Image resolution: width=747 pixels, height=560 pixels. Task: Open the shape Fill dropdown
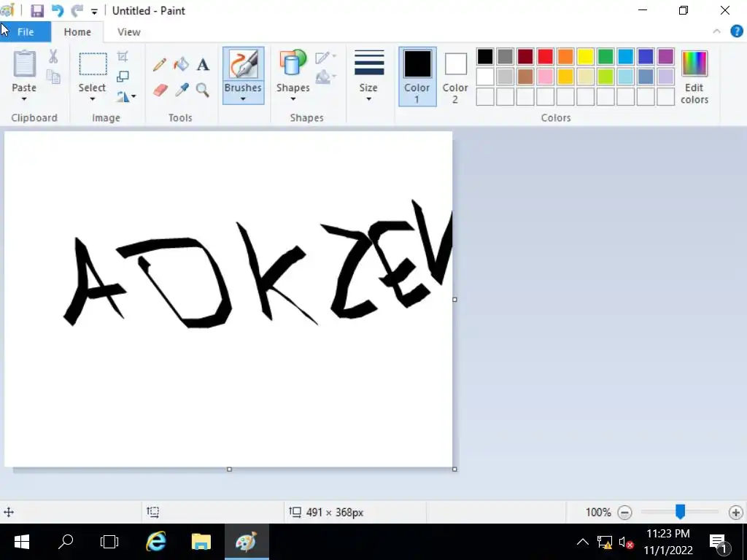(326, 77)
